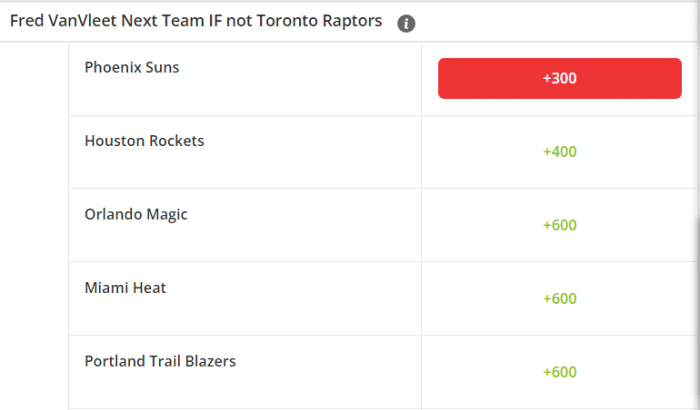Screen dimensions: 700x410
Task: Click the Phoenix Suns team name
Action: tap(132, 67)
